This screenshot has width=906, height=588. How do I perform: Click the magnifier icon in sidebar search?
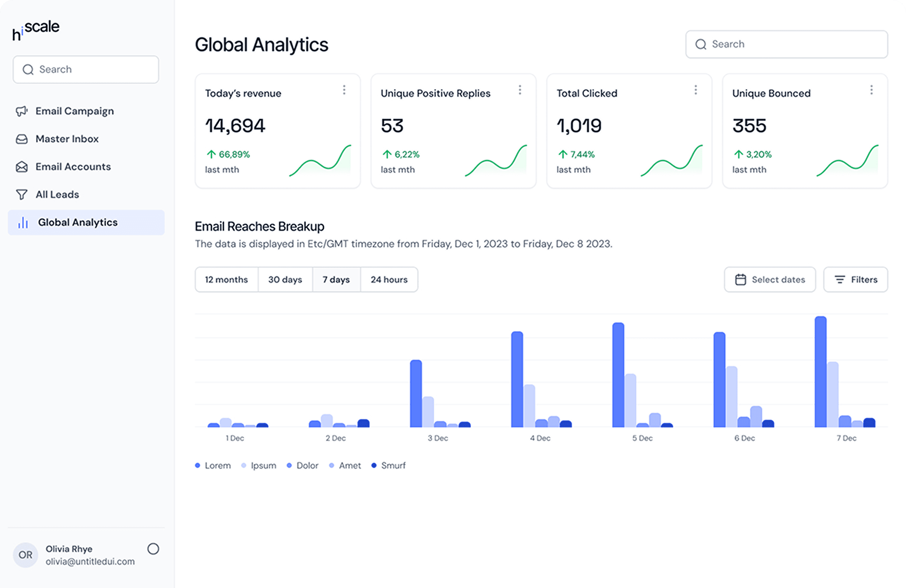click(x=28, y=70)
